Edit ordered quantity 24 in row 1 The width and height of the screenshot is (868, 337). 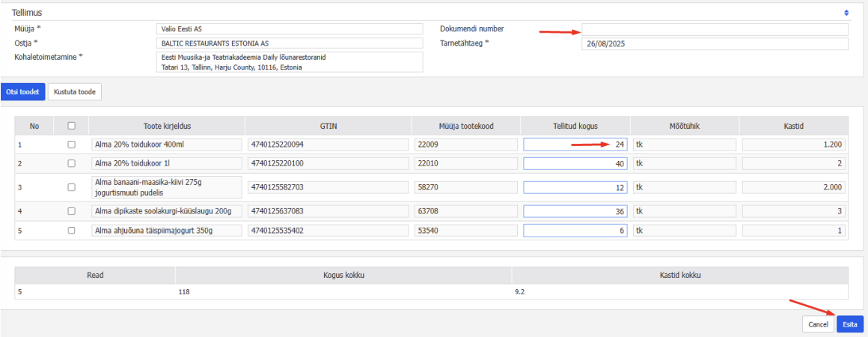pyautogui.click(x=575, y=145)
